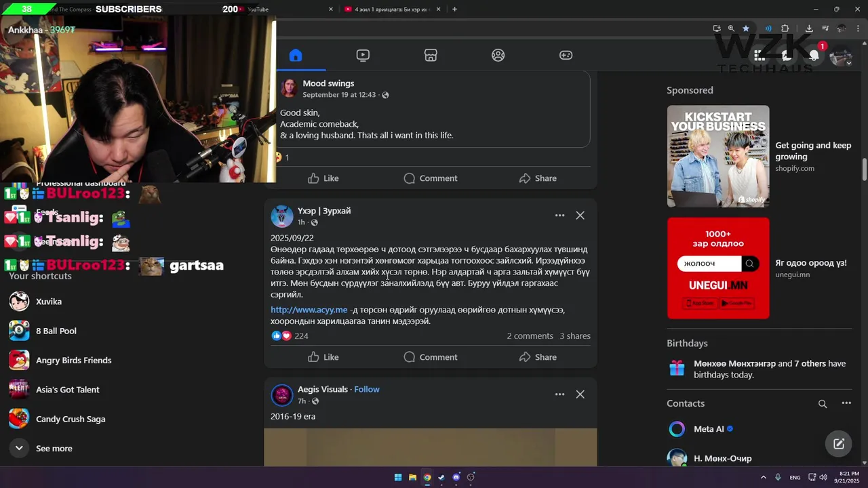Hide the Aegis Visuals post
868x488 pixels.
(580, 394)
